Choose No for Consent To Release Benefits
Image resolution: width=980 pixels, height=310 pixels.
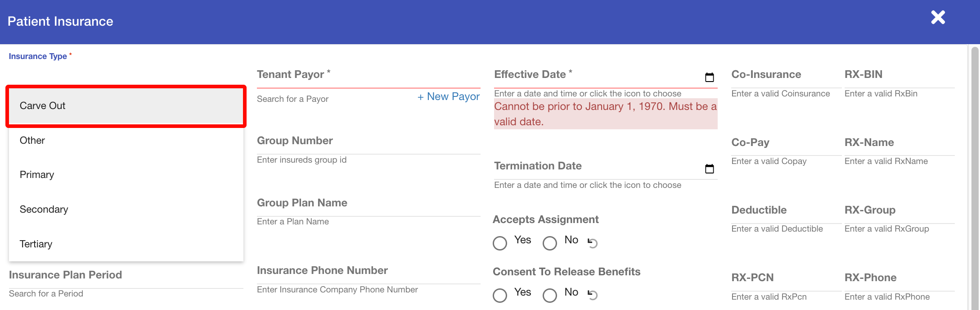coord(549,296)
